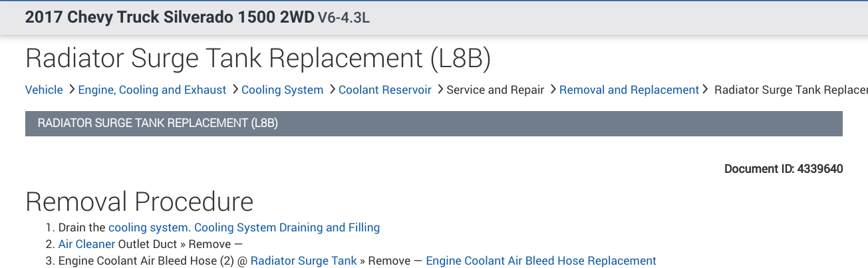Navigate to Cooling System breadcrumb
Screen dimensions: 868x268
point(282,90)
